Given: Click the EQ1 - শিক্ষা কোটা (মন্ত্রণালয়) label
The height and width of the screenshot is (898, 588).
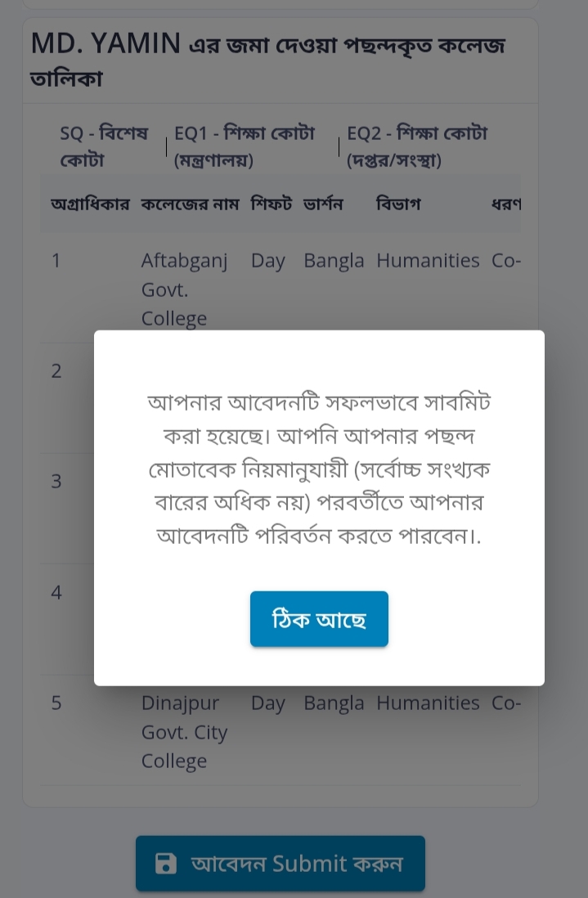Looking at the screenshot, I should click(x=245, y=146).
